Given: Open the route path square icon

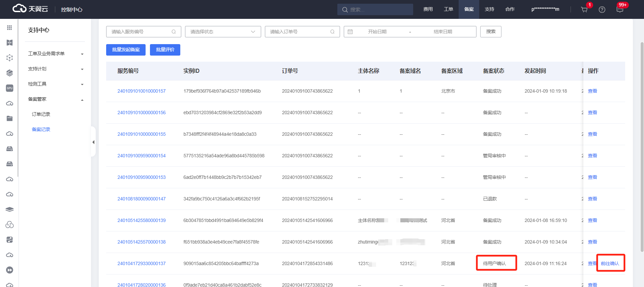Looking at the screenshot, I should pos(9,240).
